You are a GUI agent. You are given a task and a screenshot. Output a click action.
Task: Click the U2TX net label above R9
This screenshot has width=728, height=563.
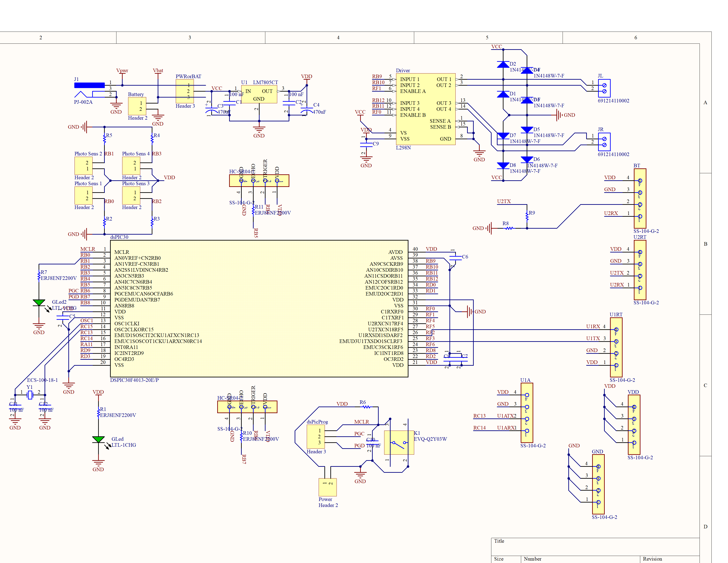(x=504, y=201)
